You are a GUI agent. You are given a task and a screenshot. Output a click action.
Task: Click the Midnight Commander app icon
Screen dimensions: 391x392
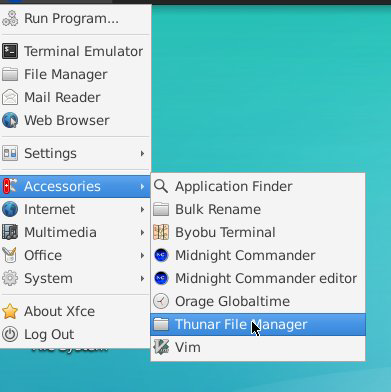click(x=161, y=255)
